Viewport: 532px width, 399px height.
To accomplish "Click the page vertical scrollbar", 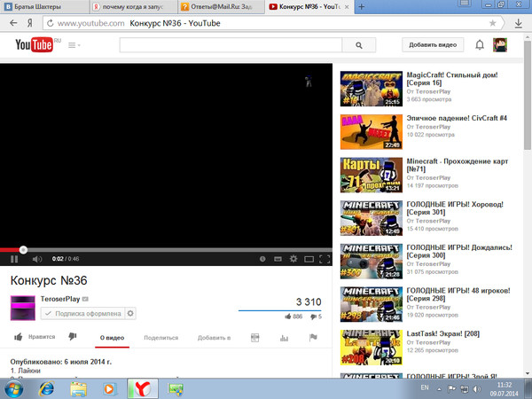I will [528, 95].
